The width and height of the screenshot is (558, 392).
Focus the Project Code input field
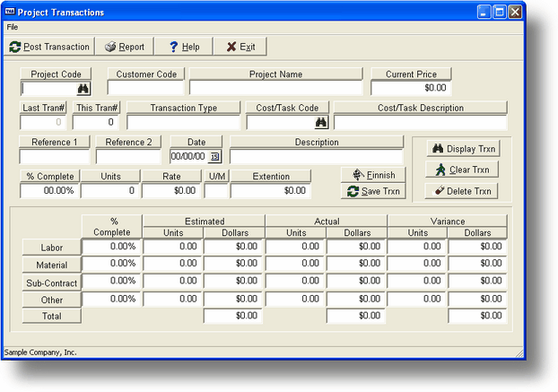pyautogui.click(x=48, y=89)
